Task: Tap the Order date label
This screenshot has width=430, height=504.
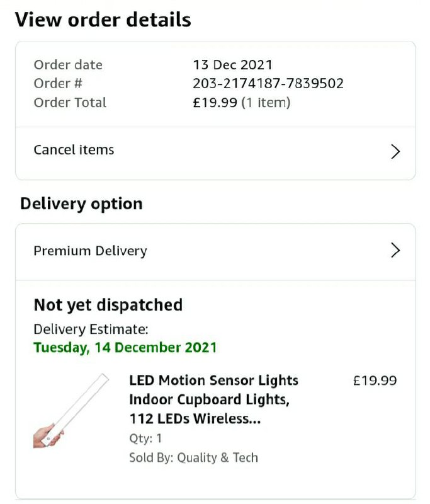Action: tap(68, 65)
